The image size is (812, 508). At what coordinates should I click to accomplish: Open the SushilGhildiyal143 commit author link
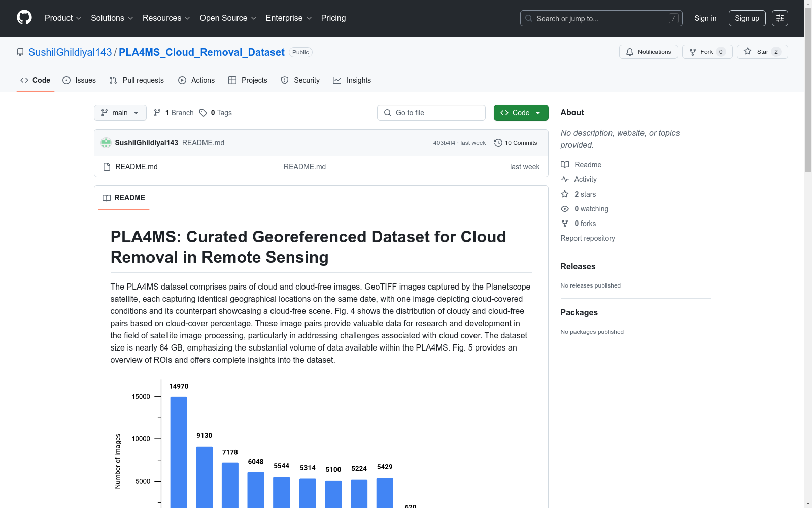pyautogui.click(x=147, y=143)
